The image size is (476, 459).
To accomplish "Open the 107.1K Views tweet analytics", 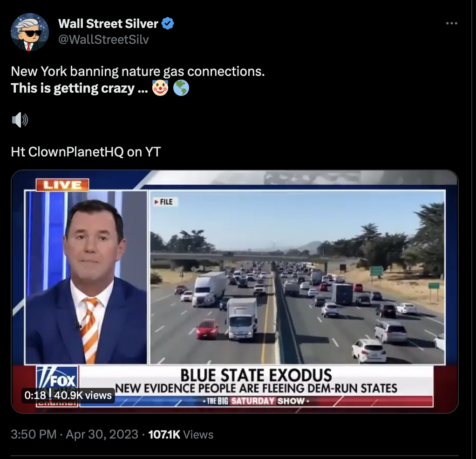I will click(x=181, y=434).
